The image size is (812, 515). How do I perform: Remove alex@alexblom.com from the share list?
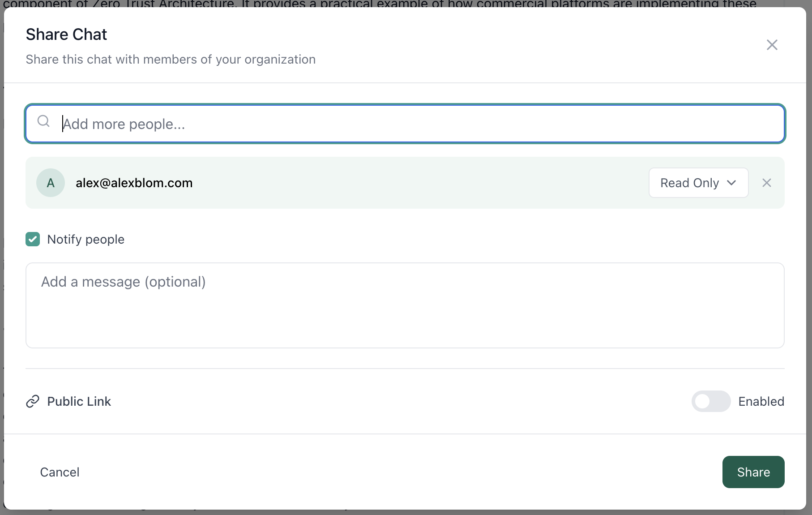point(767,183)
